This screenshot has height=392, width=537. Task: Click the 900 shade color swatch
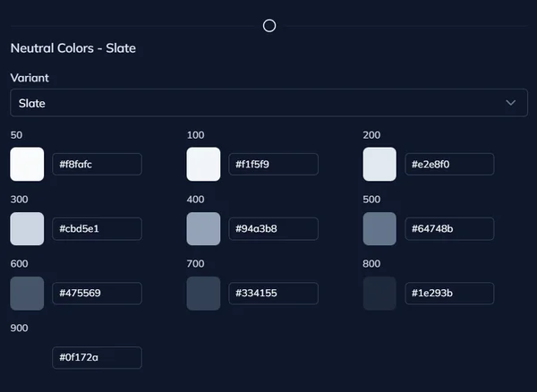click(x=27, y=358)
